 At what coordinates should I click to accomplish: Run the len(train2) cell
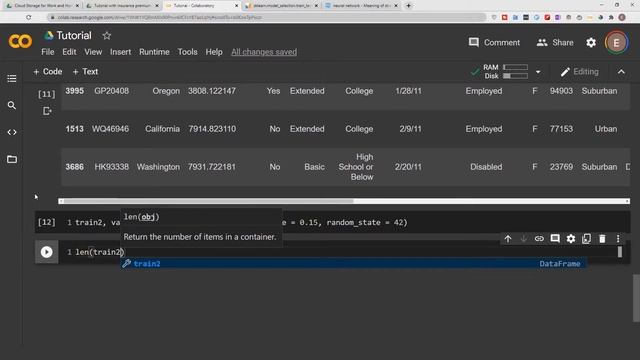(x=47, y=252)
